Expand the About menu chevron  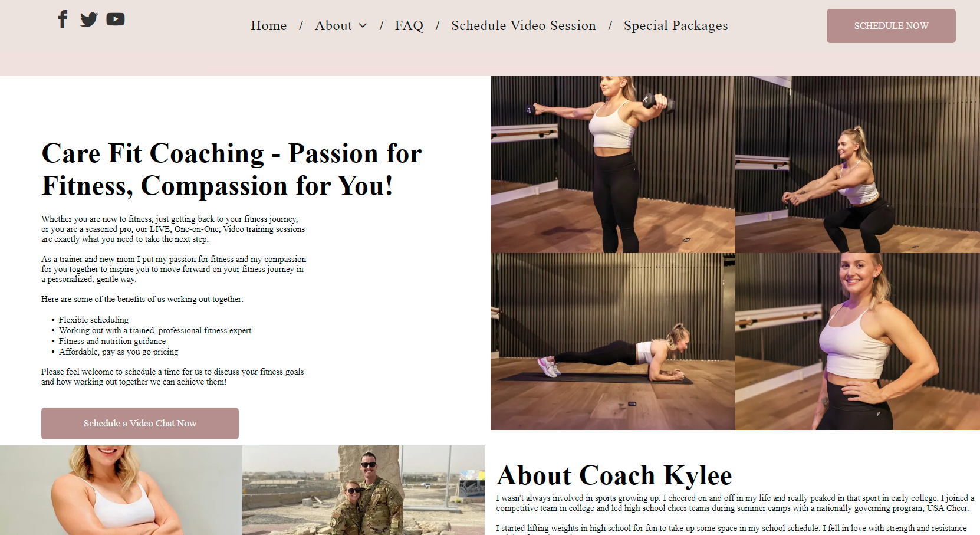click(363, 25)
